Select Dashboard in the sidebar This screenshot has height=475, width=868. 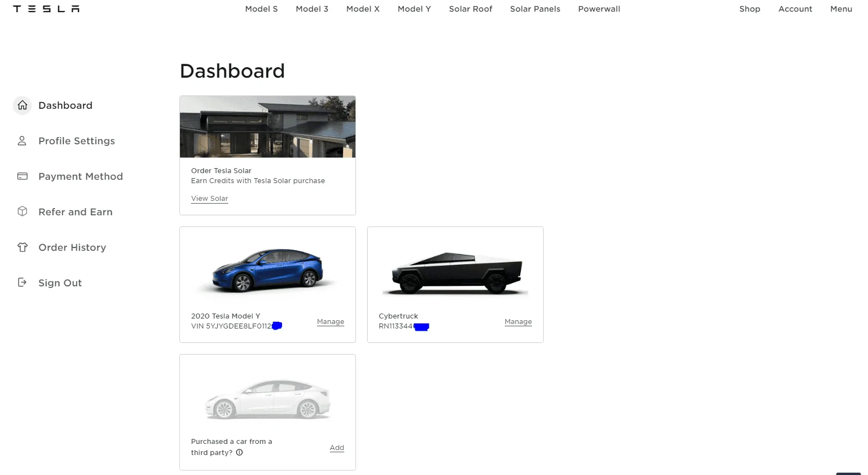pos(66,105)
